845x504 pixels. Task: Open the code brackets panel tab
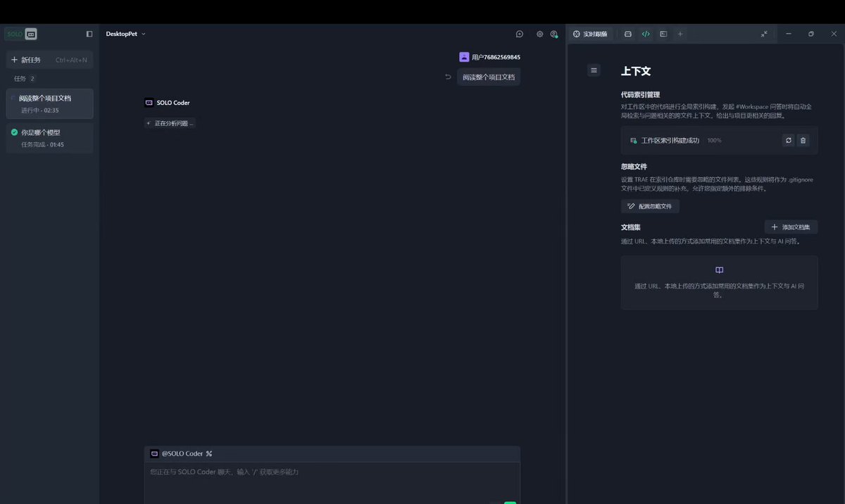point(646,34)
